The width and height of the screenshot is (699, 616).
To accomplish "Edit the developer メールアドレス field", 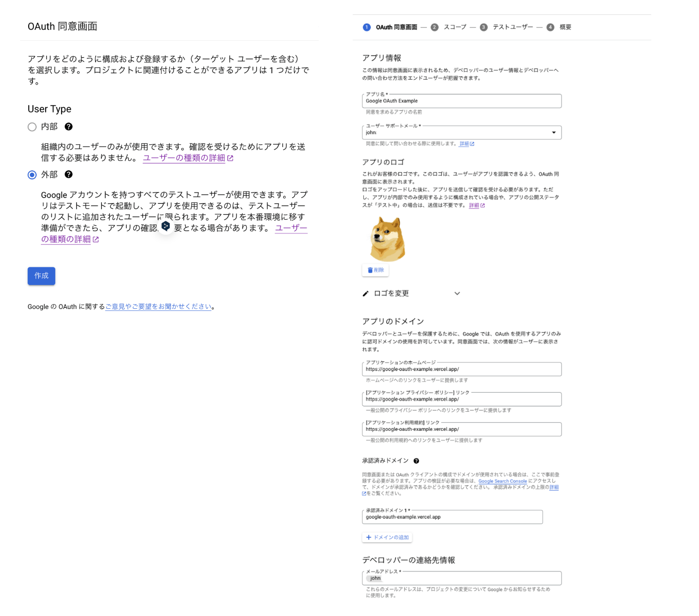I will [x=461, y=578].
